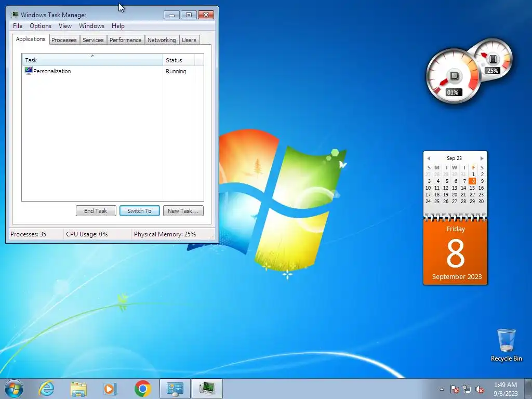Click the memory meter gadget showing 25%
The height and width of the screenshot is (399, 532).
494,58
